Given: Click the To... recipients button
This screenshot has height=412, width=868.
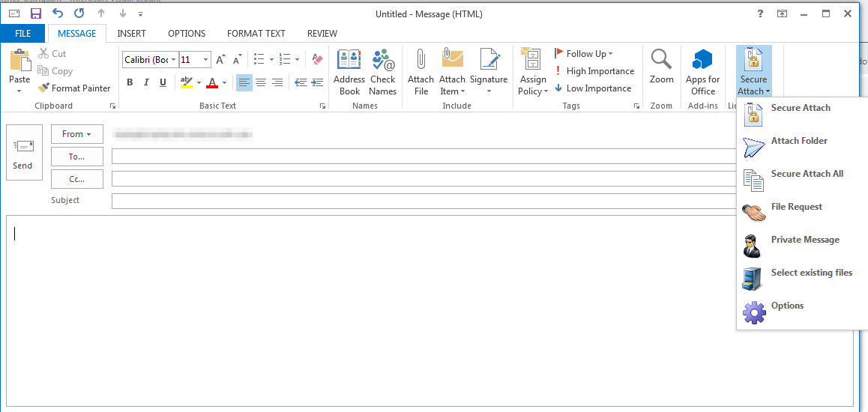Looking at the screenshot, I should [x=76, y=157].
